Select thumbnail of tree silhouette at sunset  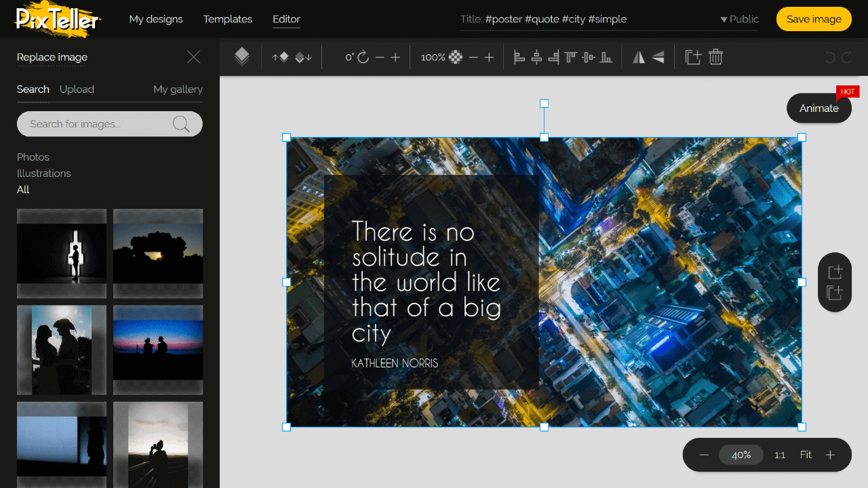click(158, 253)
